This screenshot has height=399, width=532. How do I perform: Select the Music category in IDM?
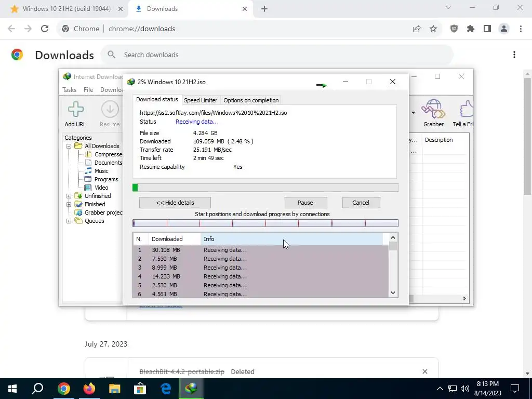click(x=101, y=171)
